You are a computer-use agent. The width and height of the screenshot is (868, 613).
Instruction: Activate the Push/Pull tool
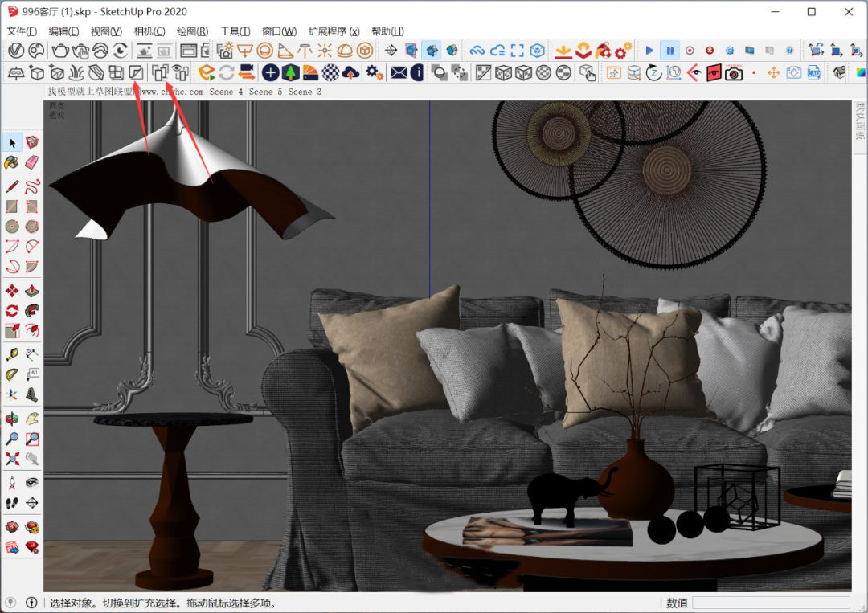32,291
